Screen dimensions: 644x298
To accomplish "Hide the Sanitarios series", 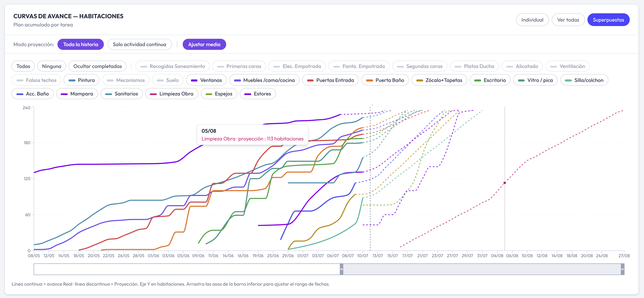I will [x=122, y=94].
